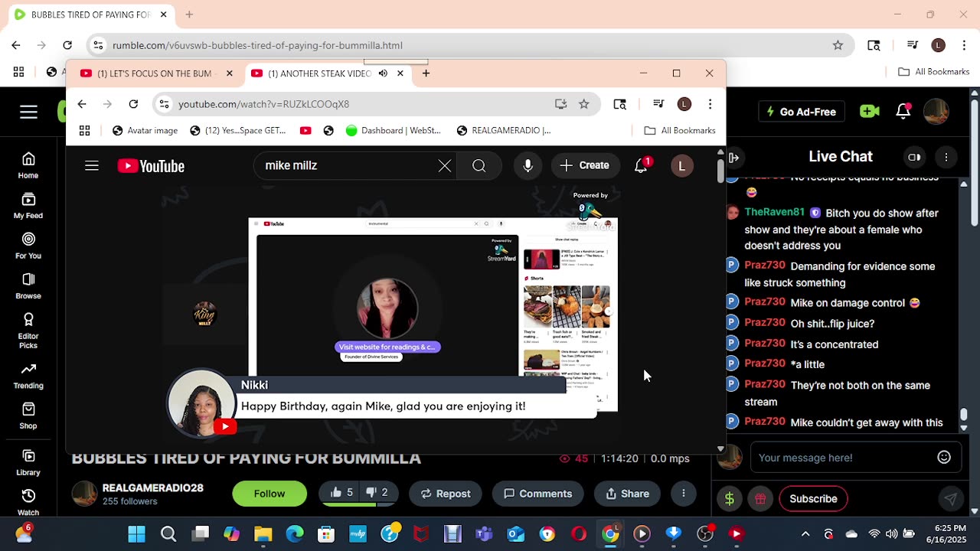
Task: Click the gift icon below chat
Action: point(760,499)
